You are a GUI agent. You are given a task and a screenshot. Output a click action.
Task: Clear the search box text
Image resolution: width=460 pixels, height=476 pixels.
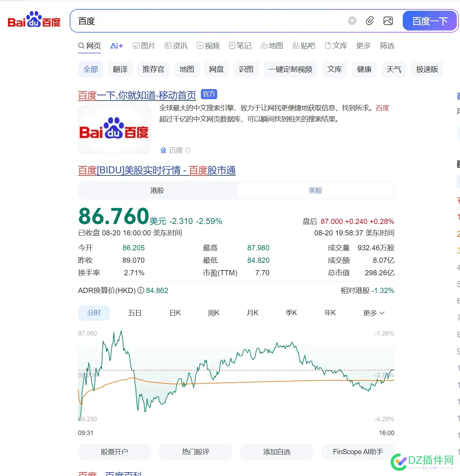point(352,21)
